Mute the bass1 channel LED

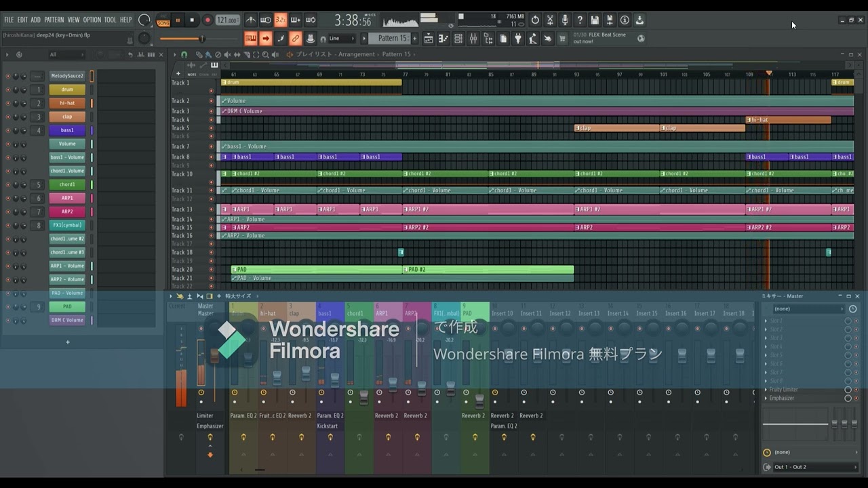pyautogui.click(x=8, y=130)
